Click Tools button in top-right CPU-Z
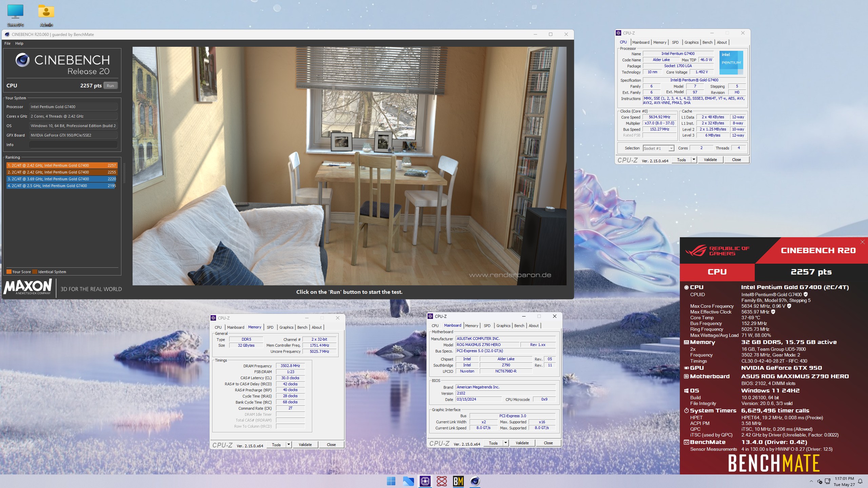 click(681, 160)
